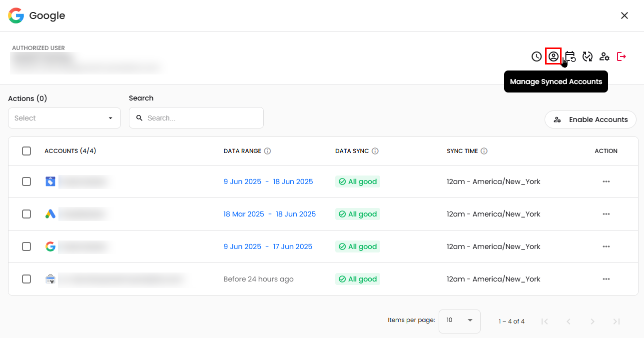
Task: Open the user settings gear icon
Action: [605, 56]
